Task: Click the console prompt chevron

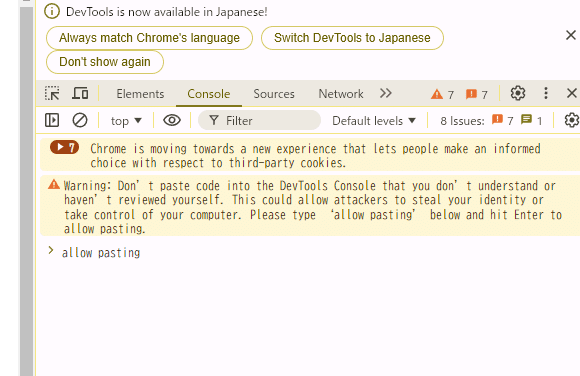Action: (x=51, y=251)
